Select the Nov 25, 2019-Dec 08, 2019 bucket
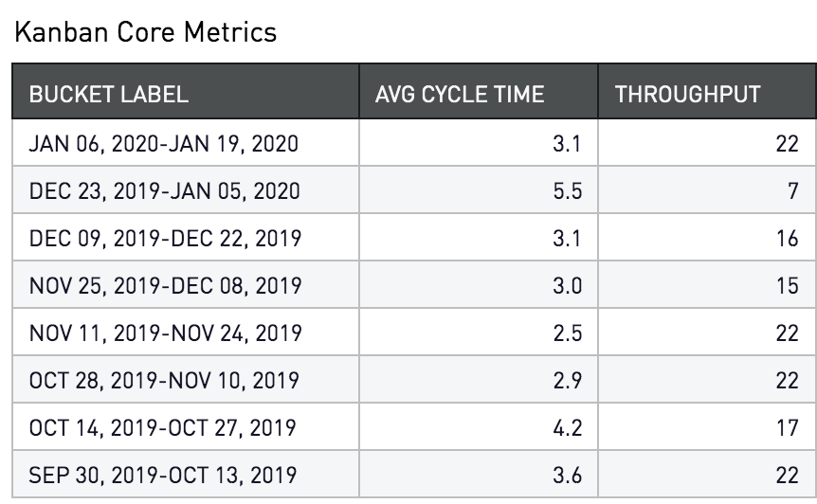The image size is (817, 504). click(x=166, y=286)
